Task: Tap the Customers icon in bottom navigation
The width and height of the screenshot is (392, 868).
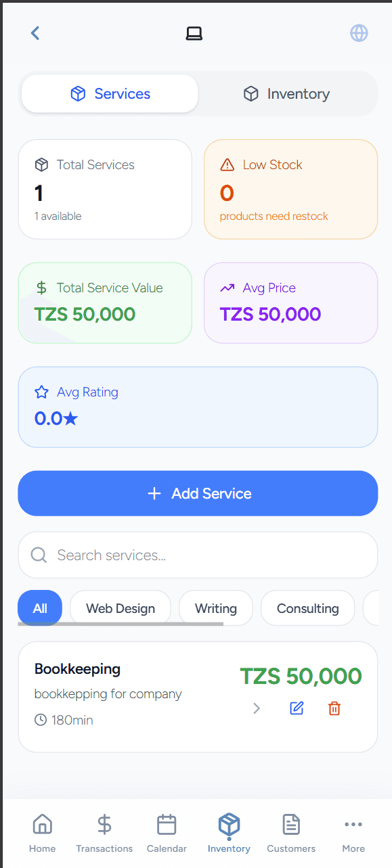Action: pyautogui.click(x=290, y=831)
